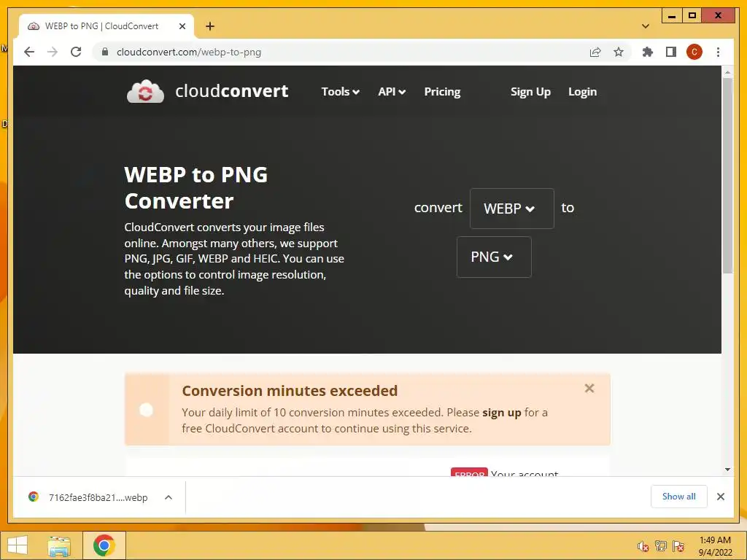Screen dimensions: 747x560
Task: Open the tab search chevron
Action: (x=646, y=26)
